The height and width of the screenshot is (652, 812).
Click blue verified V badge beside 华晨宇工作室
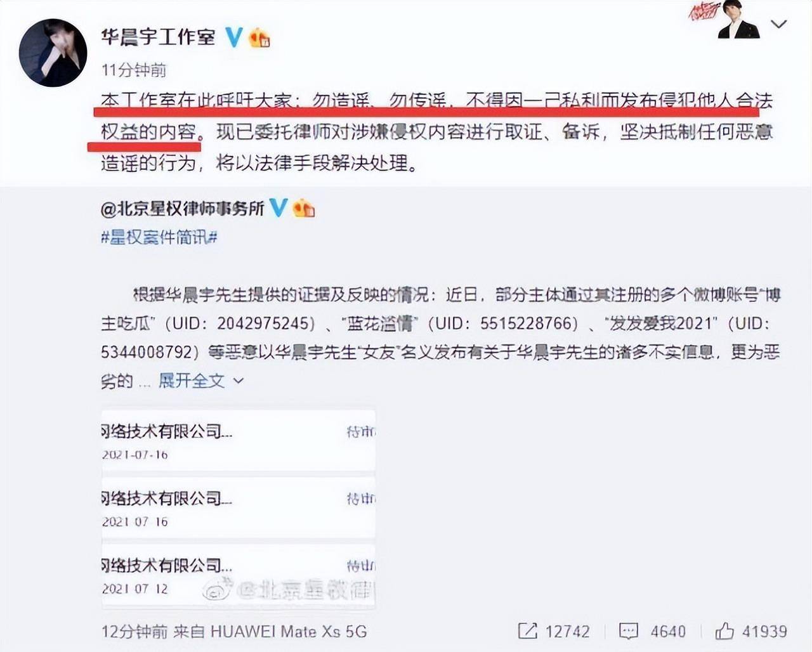pyautogui.click(x=234, y=37)
